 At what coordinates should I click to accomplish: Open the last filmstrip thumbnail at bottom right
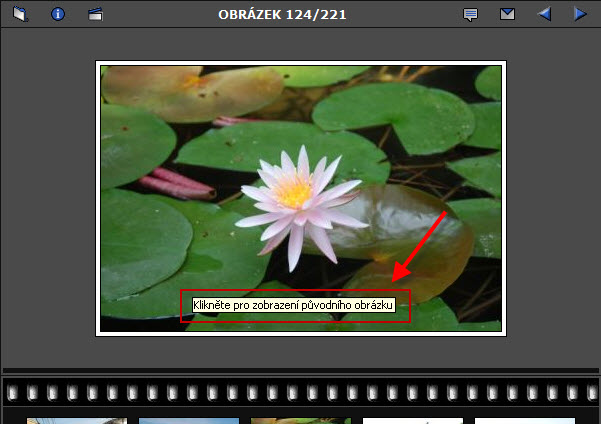pyautogui.click(x=525, y=421)
